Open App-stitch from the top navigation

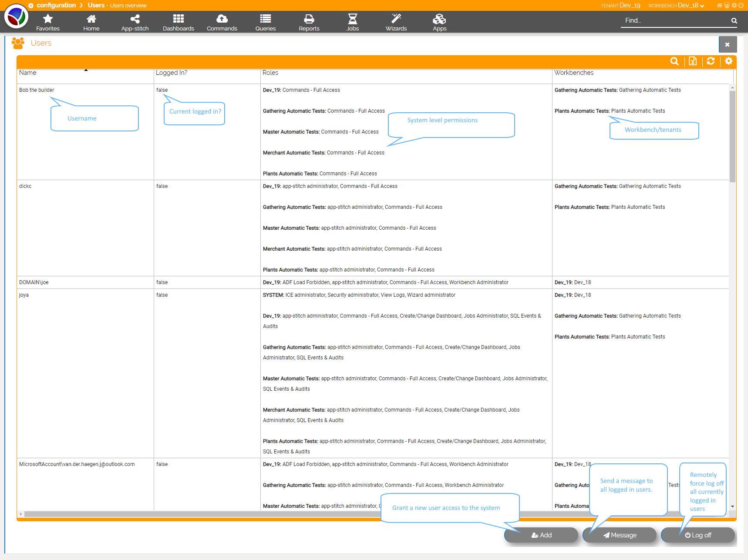(135, 22)
